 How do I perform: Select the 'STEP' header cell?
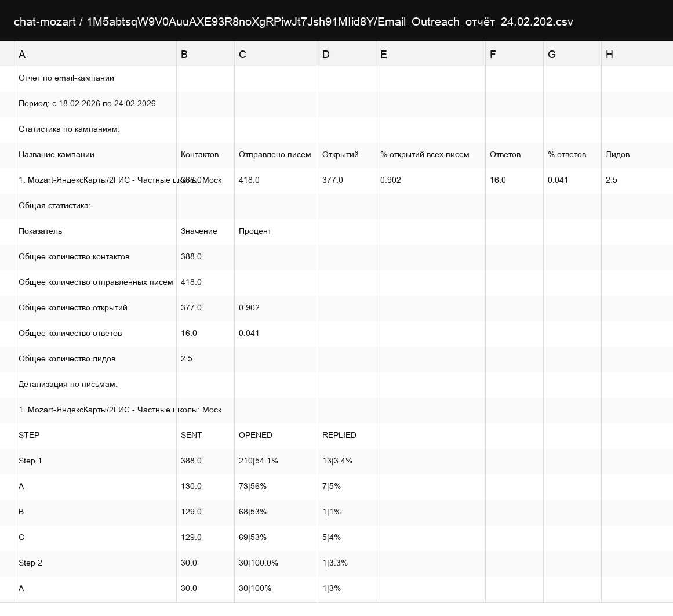click(95, 436)
